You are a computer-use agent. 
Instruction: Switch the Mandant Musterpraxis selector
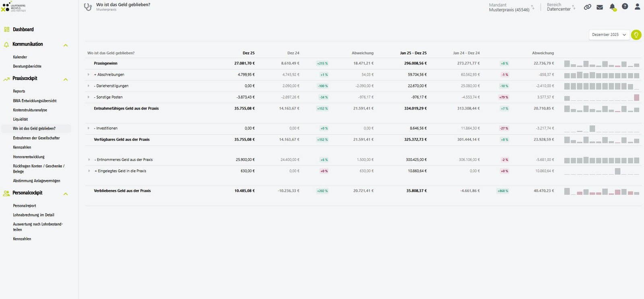[512, 7]
